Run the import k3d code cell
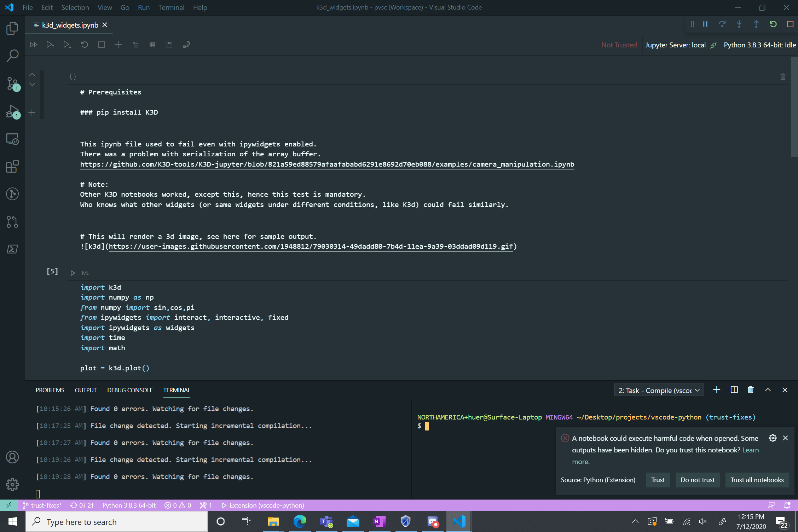Image resolution: width=798 pixels, height=532 pixels. click(x=73, y=273)
